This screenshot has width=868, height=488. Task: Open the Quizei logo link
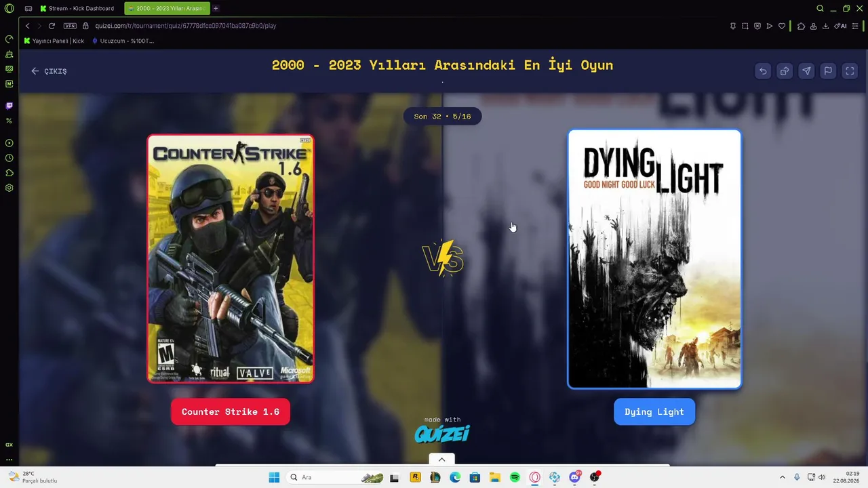pos(442,433)
